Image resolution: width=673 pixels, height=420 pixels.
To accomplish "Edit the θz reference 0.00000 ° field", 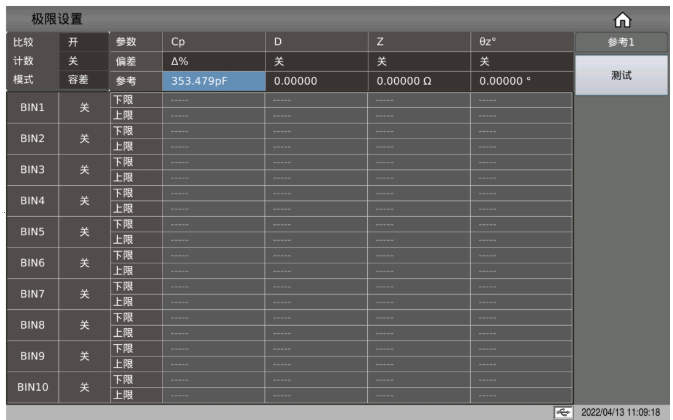I will [522, 81].
